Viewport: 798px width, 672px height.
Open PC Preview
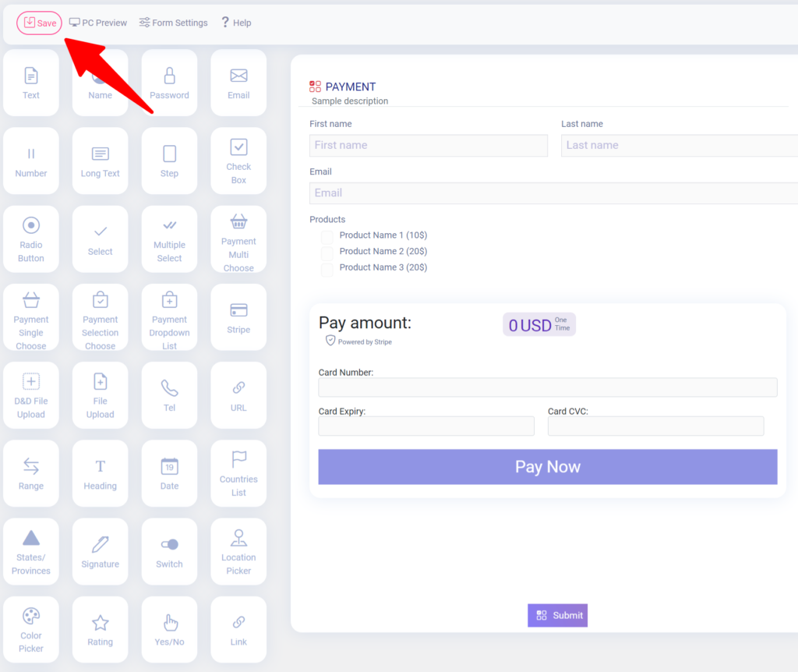pyautogui.click(x=98, y=23)
